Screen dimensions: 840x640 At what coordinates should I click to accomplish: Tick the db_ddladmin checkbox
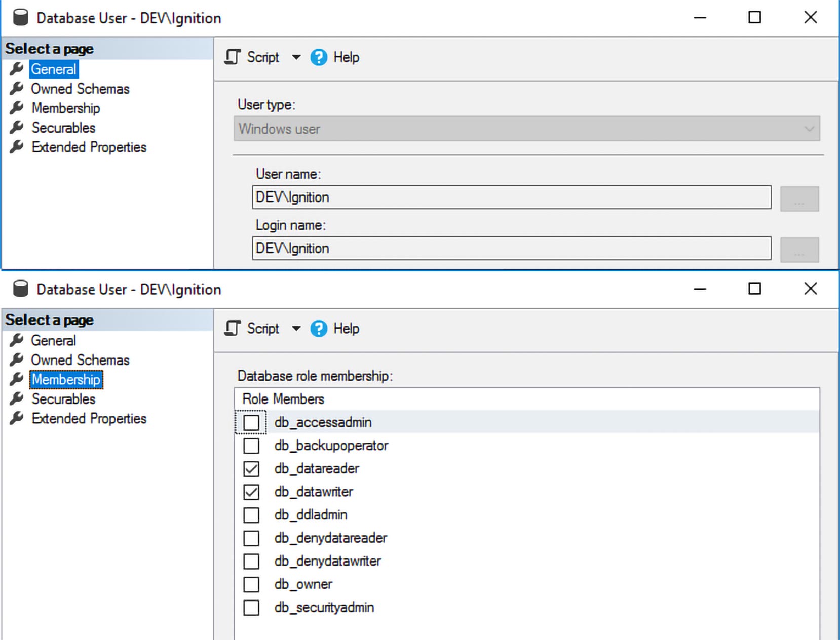point(251,515)
